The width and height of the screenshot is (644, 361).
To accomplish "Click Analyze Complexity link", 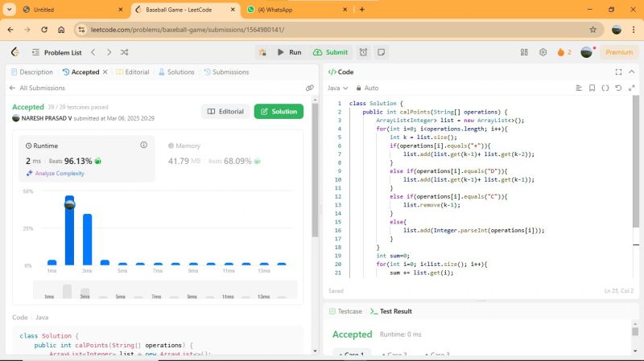I will pyautogui.click(x=56, y=174).
